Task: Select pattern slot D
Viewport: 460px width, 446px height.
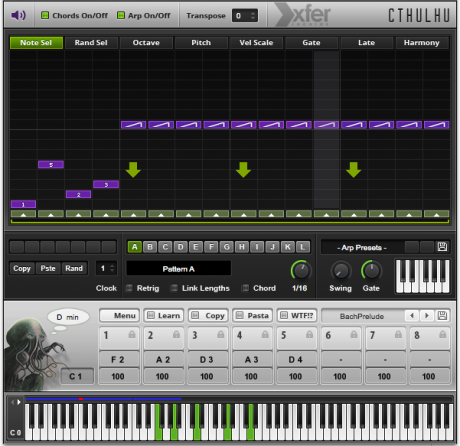Action: 180,247
